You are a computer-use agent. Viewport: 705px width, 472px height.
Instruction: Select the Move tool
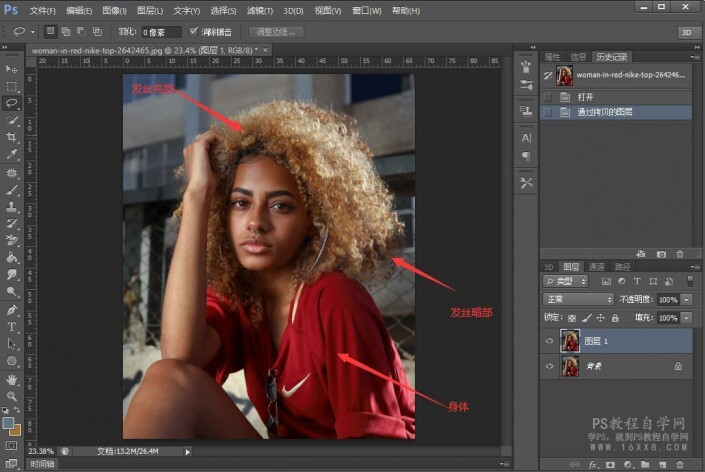coord(12,69)
